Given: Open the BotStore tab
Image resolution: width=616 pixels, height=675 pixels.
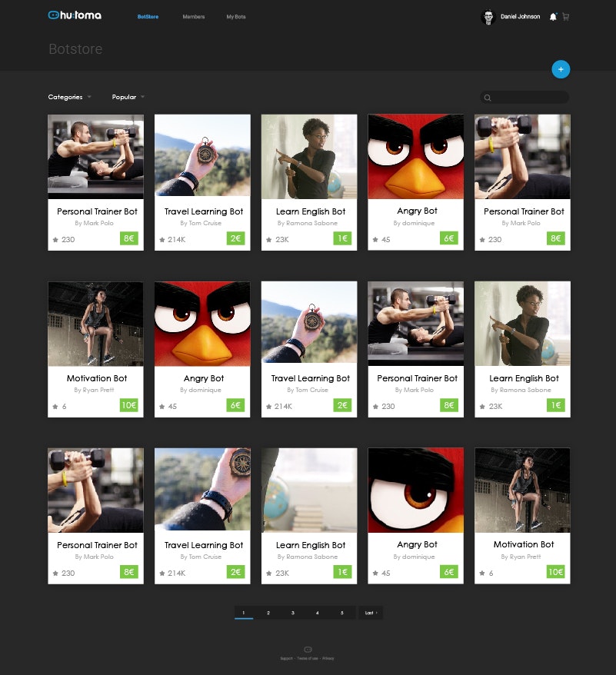Looking at the screenshot, I should click(148, 17).
